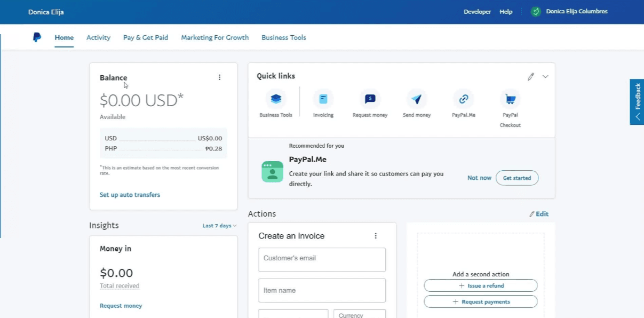Open the Currency dropdown in invoice form

pyautogui.click(x=360, y=314)
